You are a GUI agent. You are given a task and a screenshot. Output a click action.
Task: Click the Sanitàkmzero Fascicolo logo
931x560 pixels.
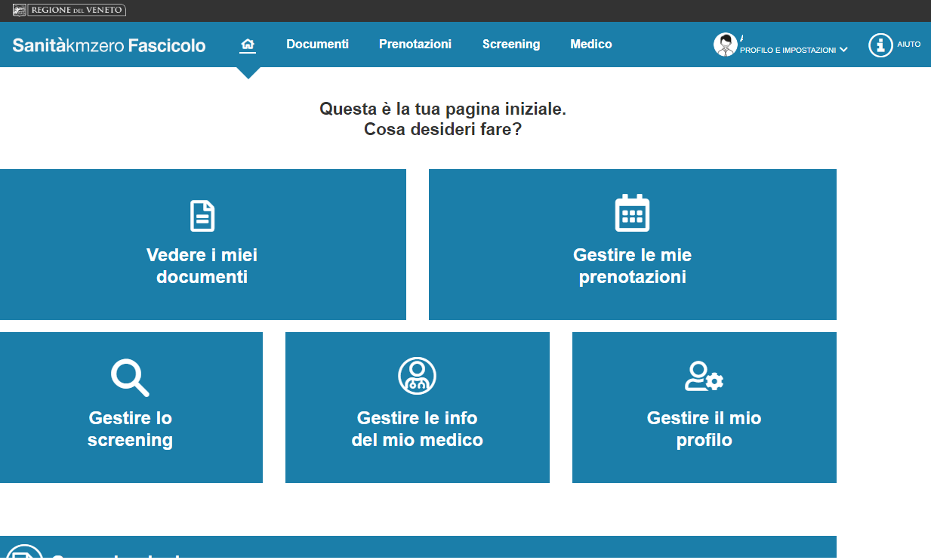click(x=109, y=45)
